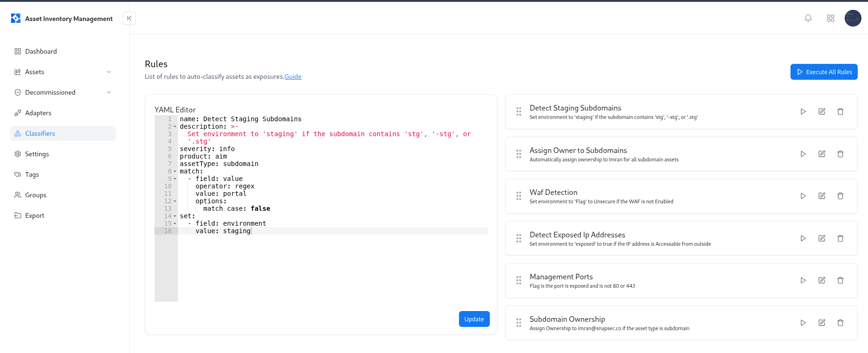Image resolution: width=868 pixels, height=353 pixels.
Task: Edit the Detect Exposed Ip Addresses rule
Action: coord(822,238)
